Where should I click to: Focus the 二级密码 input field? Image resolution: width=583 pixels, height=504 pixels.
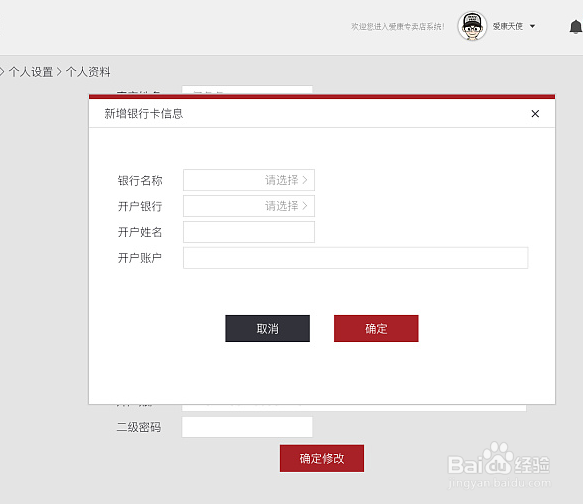click(247, 427)
